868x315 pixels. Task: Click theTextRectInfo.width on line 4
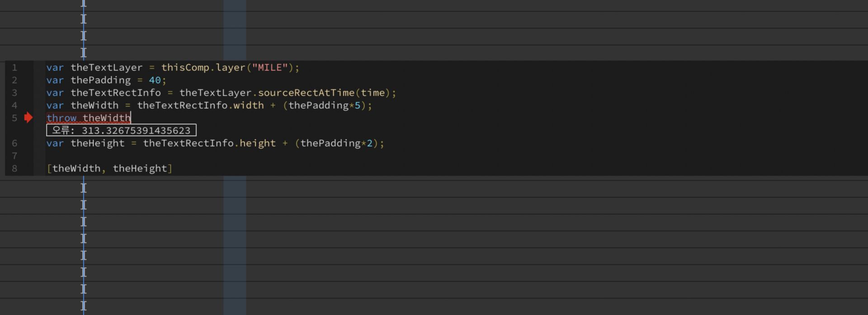tap(200, 105)
